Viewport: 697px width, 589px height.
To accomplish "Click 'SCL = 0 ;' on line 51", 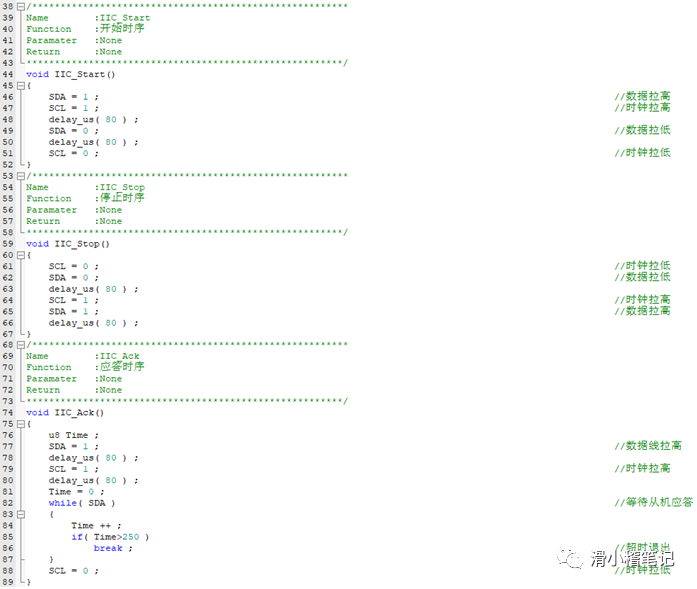I will coord(74,153).
